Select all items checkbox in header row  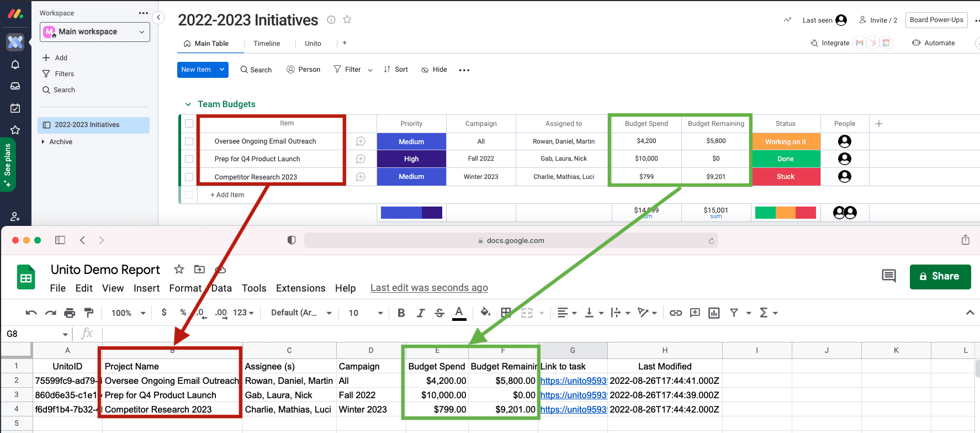(189, 124)
